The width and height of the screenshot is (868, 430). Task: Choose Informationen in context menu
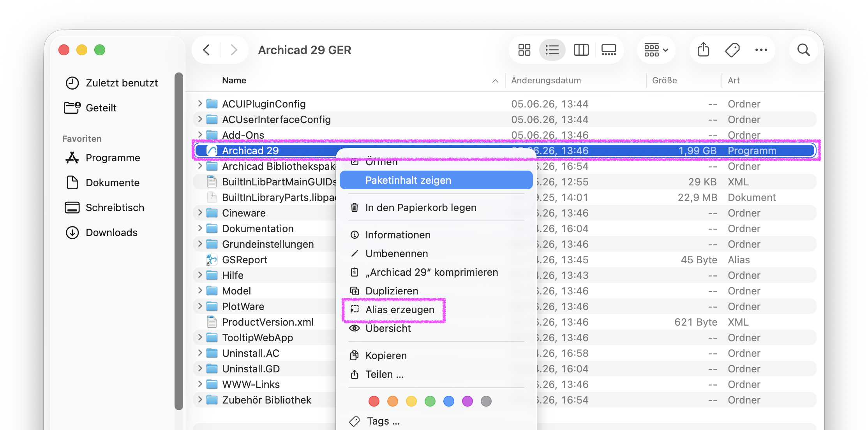pyautogui.click(x=436, y=235)
